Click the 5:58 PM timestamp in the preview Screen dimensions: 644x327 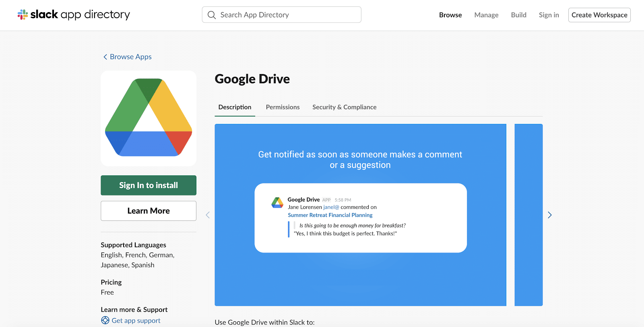click(x=343, y=200)
